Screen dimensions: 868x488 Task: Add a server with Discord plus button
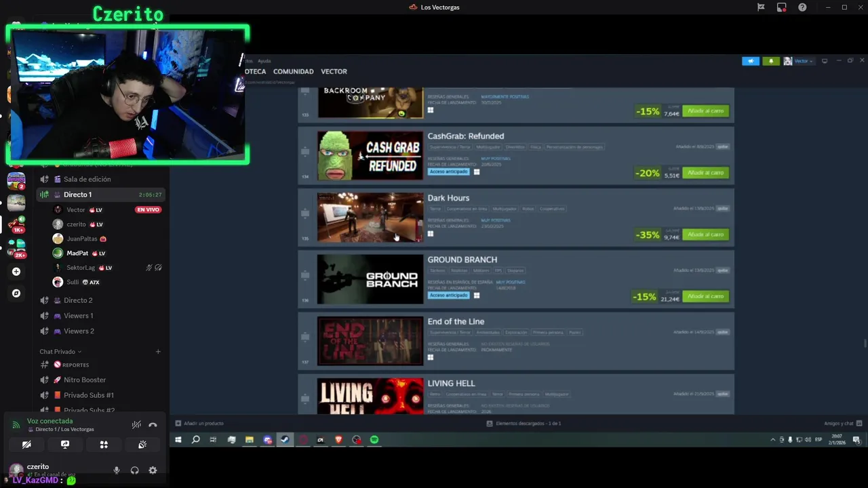16,272
